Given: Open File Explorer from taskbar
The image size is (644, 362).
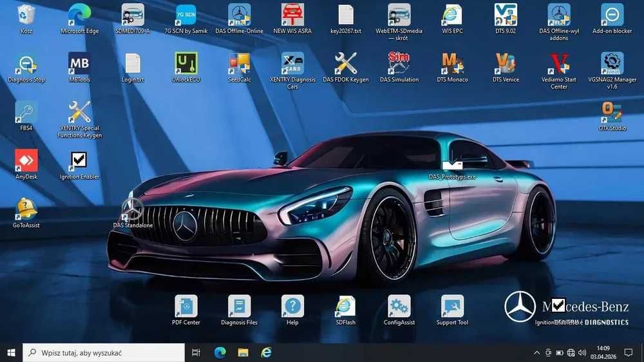Looking at the screenshot, I should (x=243, y=352).
